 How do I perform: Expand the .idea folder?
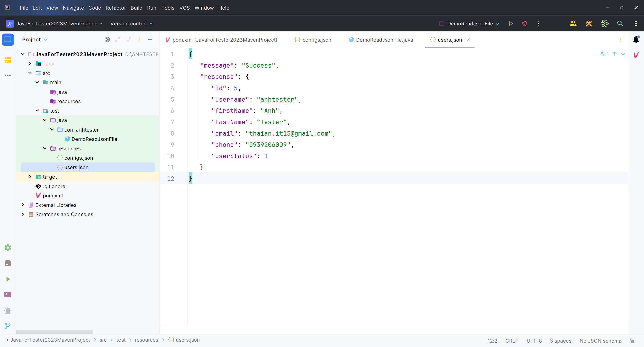tap(30, 64)
